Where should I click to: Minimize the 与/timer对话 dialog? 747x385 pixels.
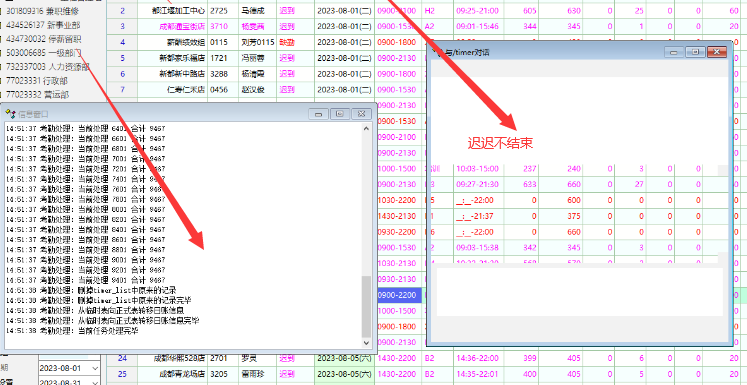pyautogui.click(x=674, y=52)
